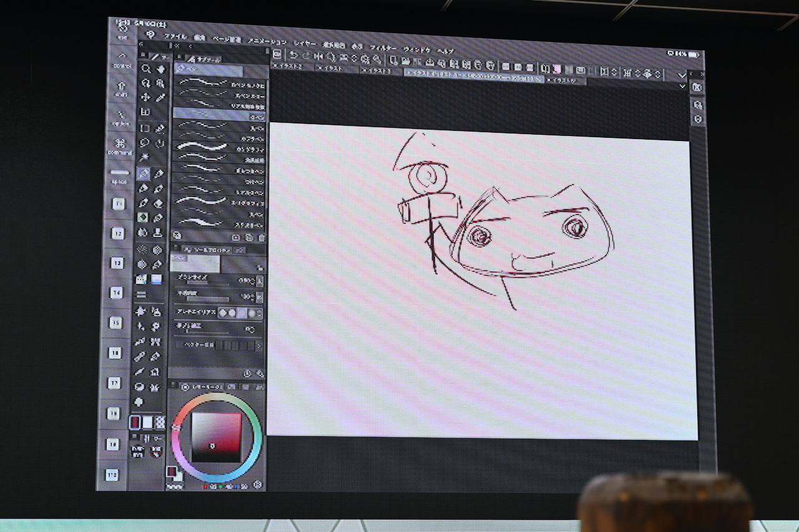
Task: Choose the first anti-aliasing option circle
Action: pyautogui.click(x=223, y=312)
